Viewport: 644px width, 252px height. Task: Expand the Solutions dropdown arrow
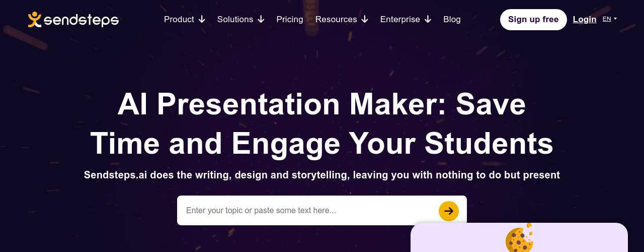(261, 19)
